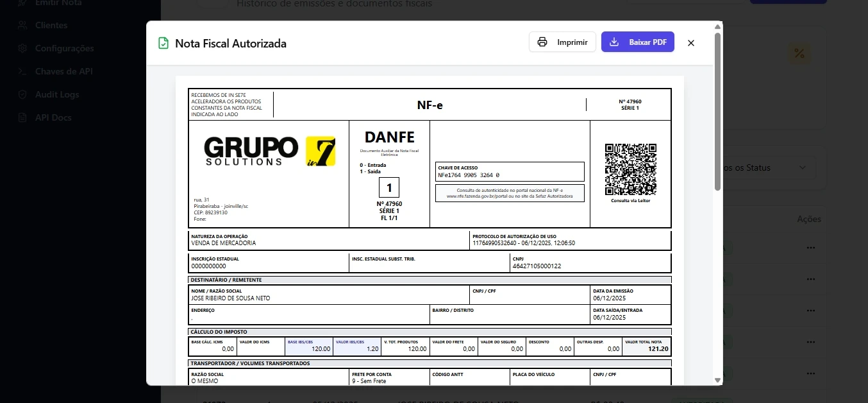Click the API Docs document icon

click(x=23, y=118)
